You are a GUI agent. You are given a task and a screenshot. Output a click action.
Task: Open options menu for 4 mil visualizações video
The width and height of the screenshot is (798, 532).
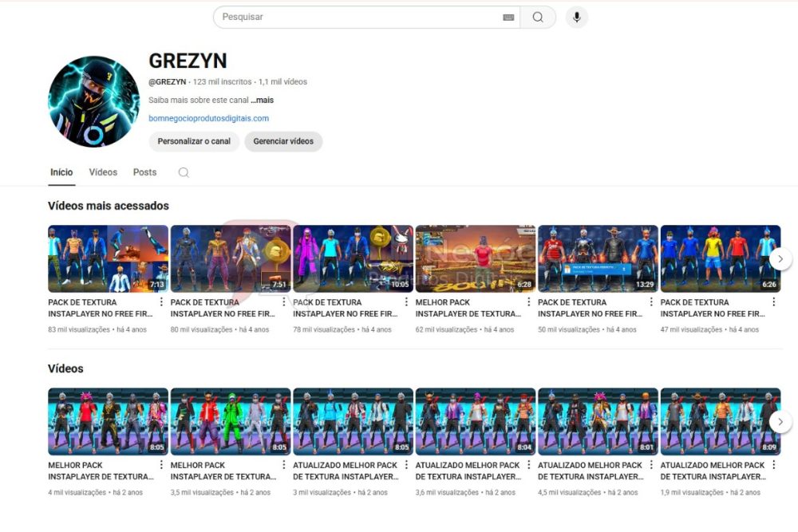pyautogui.click(x=162, y=465)
